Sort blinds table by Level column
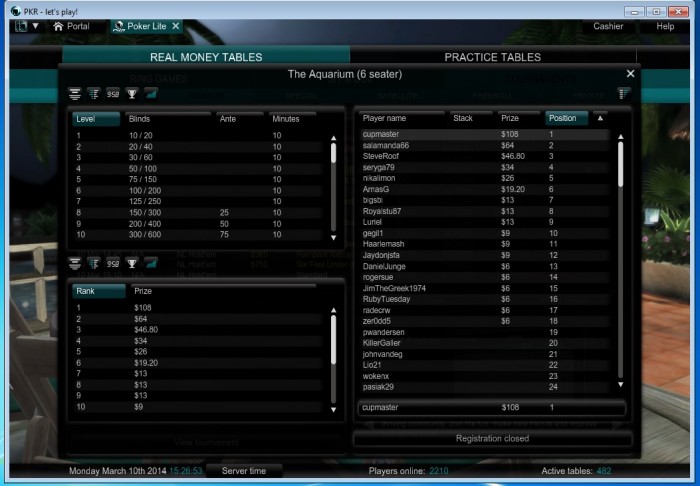Screen dimensions: 700x486 tap(96, 119)
